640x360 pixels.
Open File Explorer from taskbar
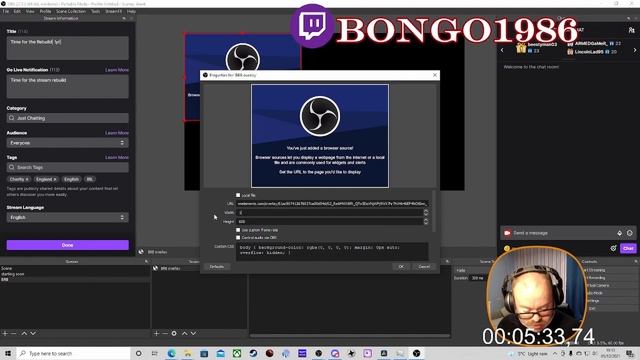pyautogui.click(x=188, y=353)
